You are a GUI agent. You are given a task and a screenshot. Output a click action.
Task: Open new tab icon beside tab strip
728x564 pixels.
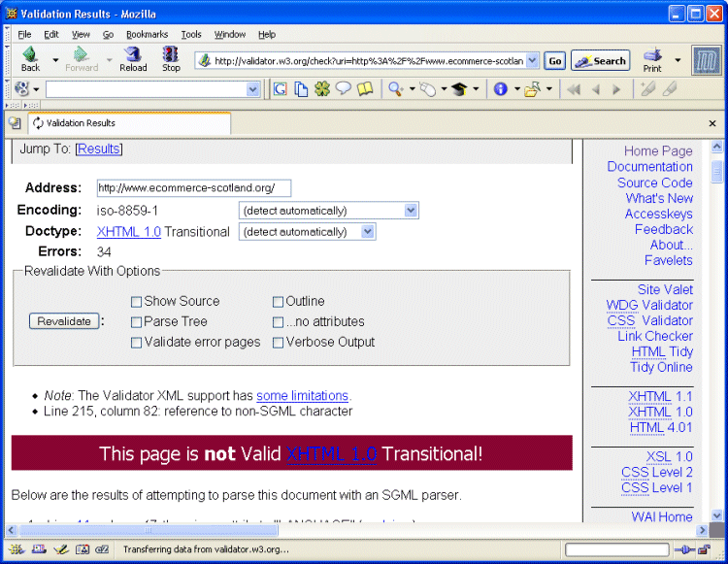coord(15,123)
